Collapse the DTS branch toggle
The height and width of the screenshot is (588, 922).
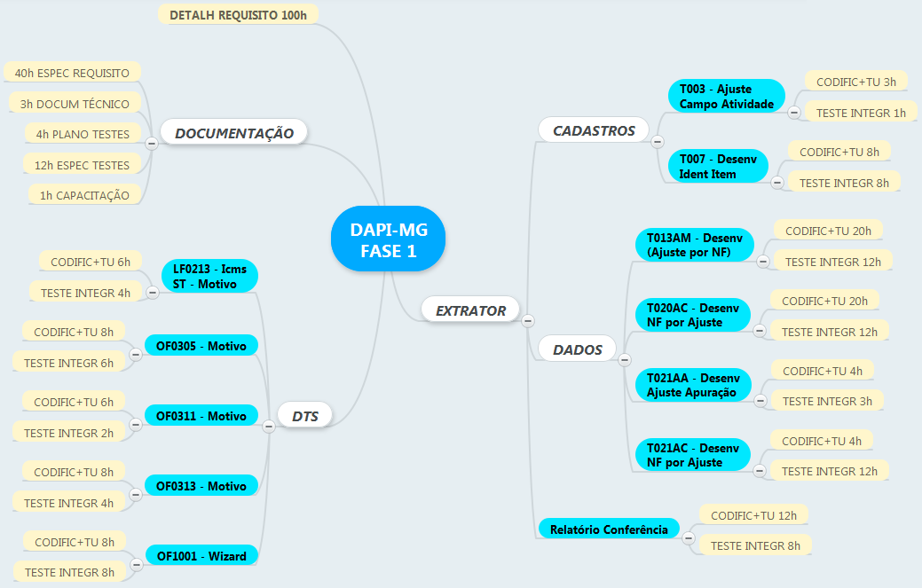click(x=269, y=427)
